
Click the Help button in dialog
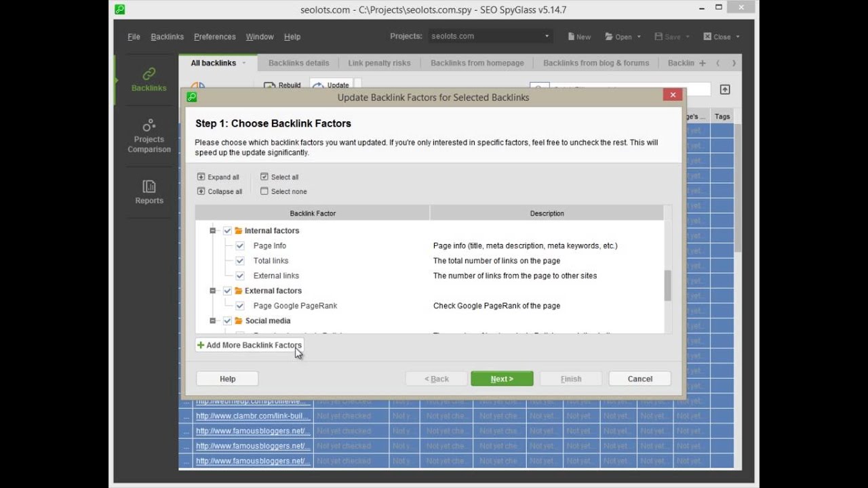(x=227, y=379)
